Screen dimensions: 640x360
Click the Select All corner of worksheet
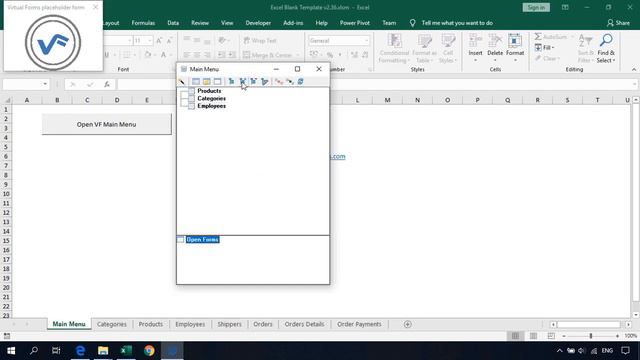7,100
